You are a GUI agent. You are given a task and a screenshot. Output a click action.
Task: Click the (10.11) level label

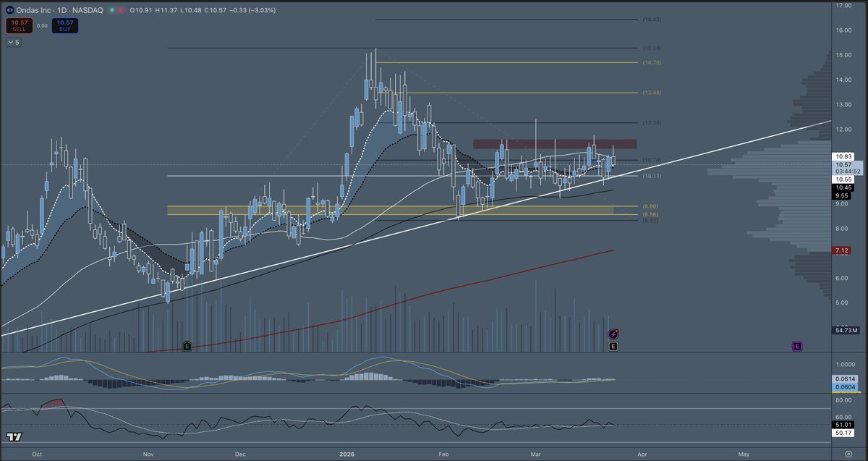point(652,176)
